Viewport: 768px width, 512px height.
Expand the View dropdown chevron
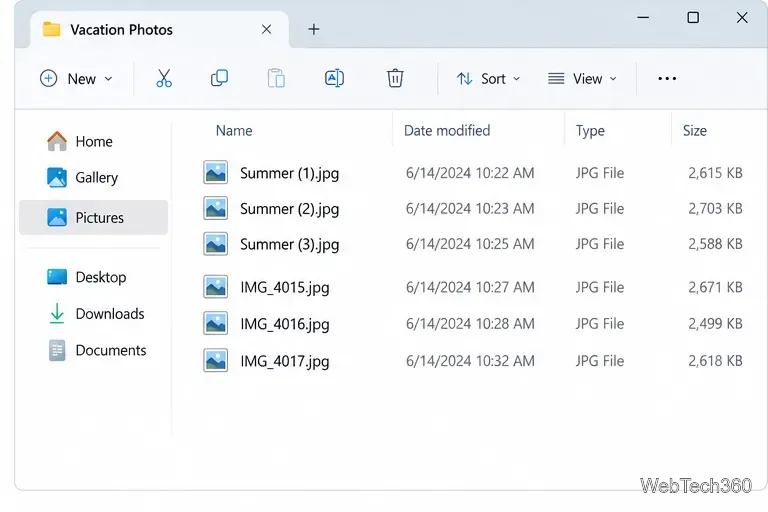point(613,79)
